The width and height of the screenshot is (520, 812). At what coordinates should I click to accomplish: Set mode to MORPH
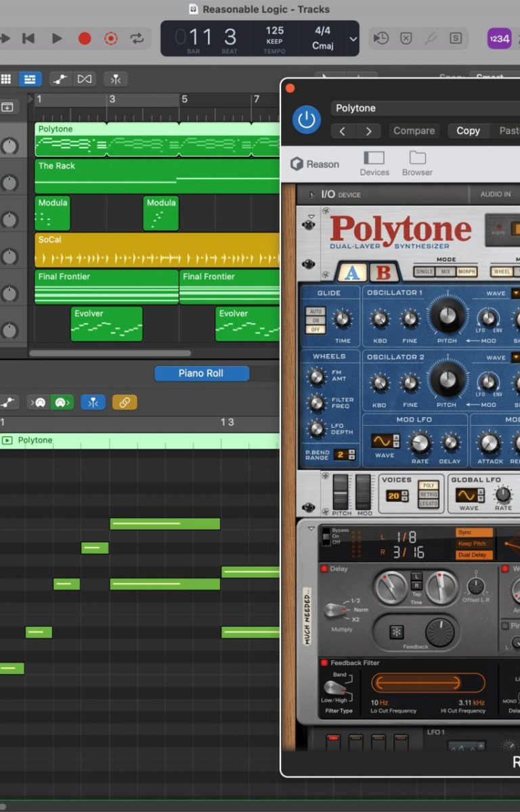click(467, 272)
